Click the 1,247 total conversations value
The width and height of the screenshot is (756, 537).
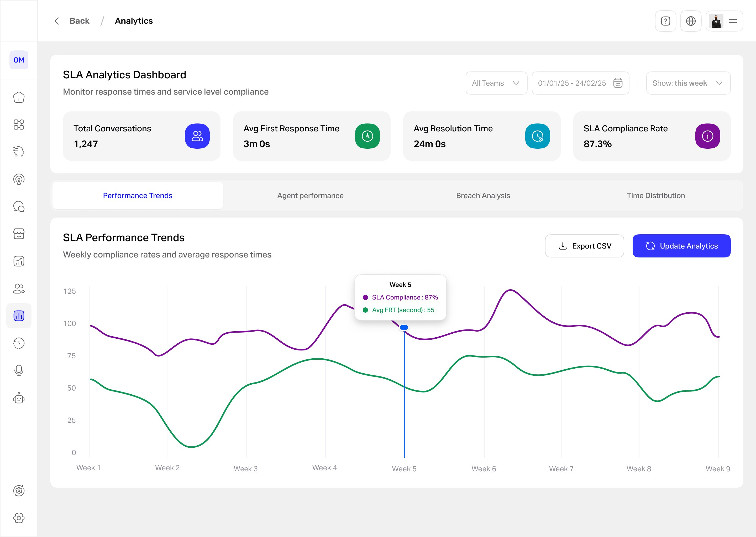coord(86,144)
